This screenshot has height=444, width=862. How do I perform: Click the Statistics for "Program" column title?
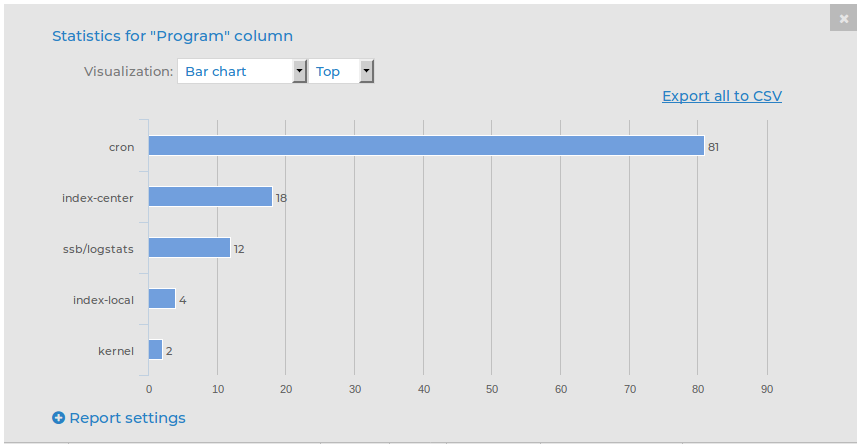(x=172, y=36)
